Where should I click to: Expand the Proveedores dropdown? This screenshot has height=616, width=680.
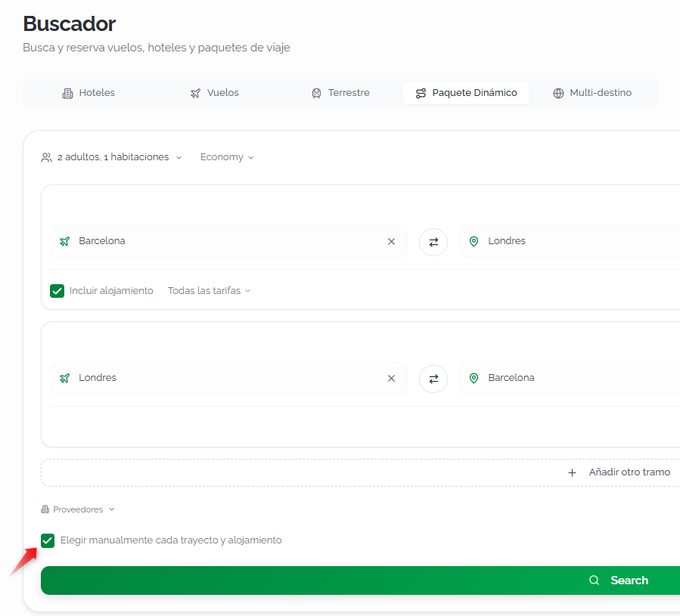pos(78,509)
